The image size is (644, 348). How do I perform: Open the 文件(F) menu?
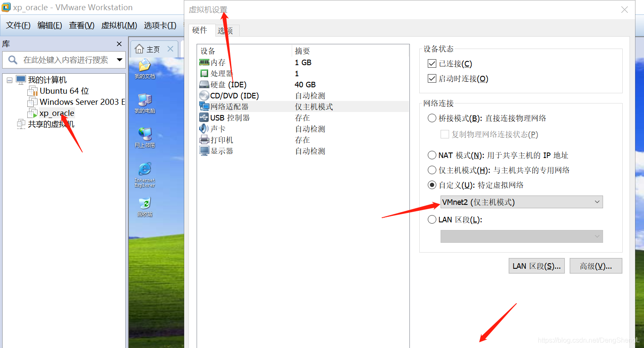[18, 26]
